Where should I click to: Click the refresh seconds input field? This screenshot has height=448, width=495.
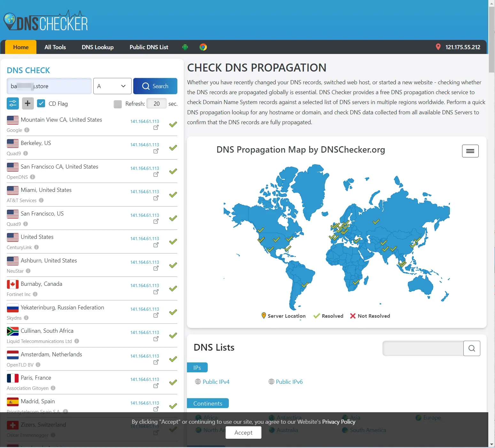coord(157,104)
